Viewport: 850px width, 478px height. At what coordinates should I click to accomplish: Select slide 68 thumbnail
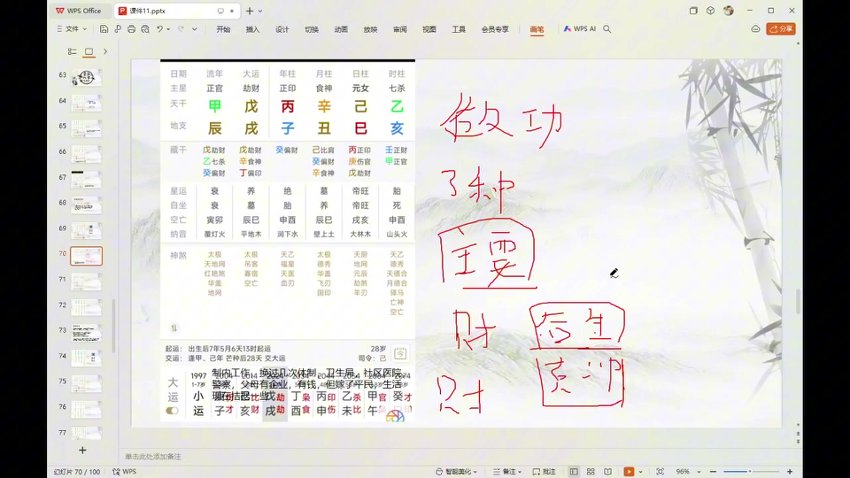point(86,205)
